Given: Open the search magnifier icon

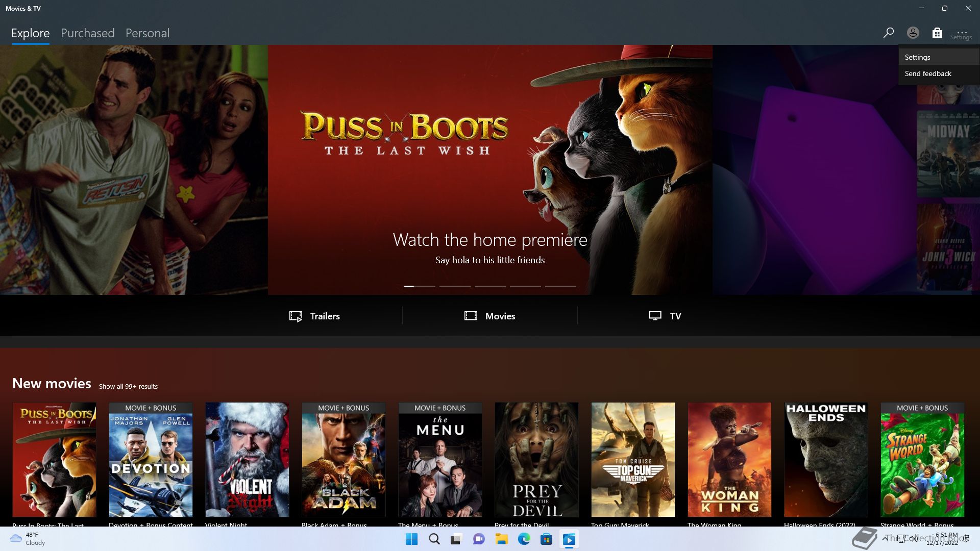Looking at the screenshot, I should coord(888,33).
